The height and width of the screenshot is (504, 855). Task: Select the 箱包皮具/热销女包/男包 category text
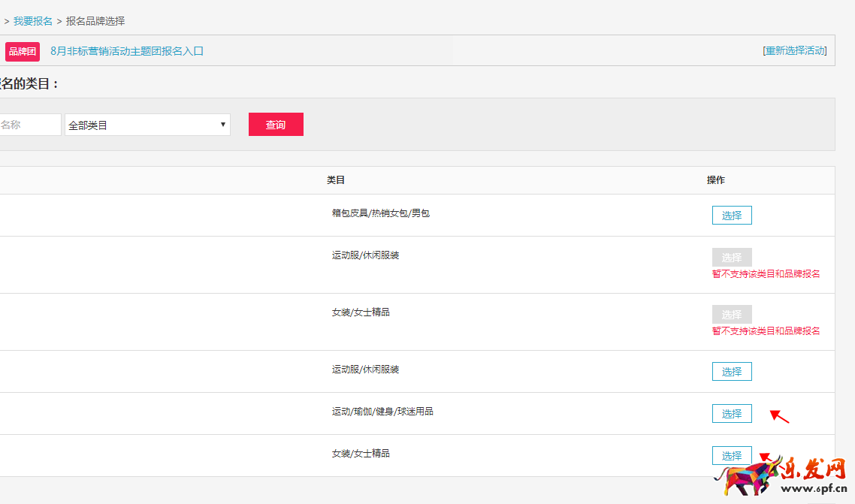click(381, 213)
